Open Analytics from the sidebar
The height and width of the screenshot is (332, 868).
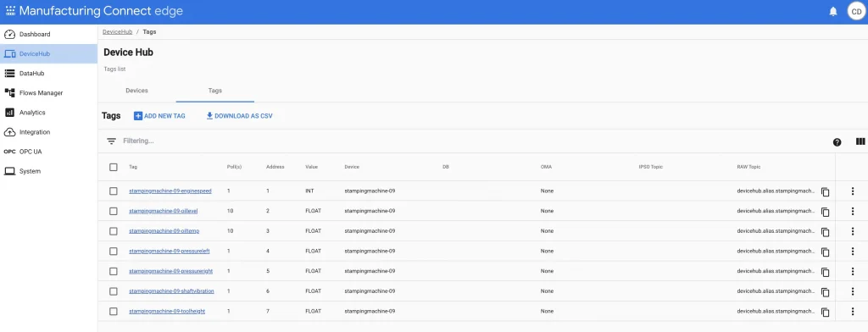48,113
